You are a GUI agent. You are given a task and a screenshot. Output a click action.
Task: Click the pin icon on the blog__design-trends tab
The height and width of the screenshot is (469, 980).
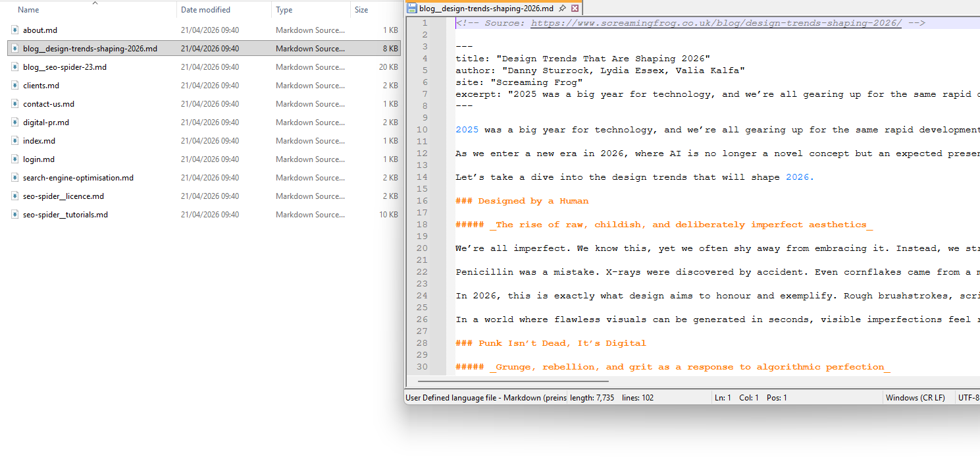(562, 9)
